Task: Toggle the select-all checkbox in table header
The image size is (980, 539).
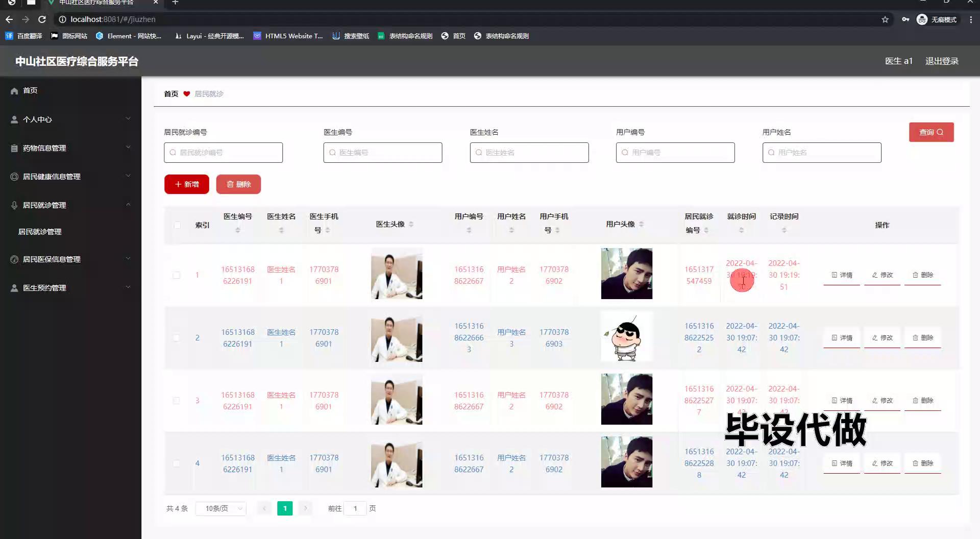Action: coord(177,225)
